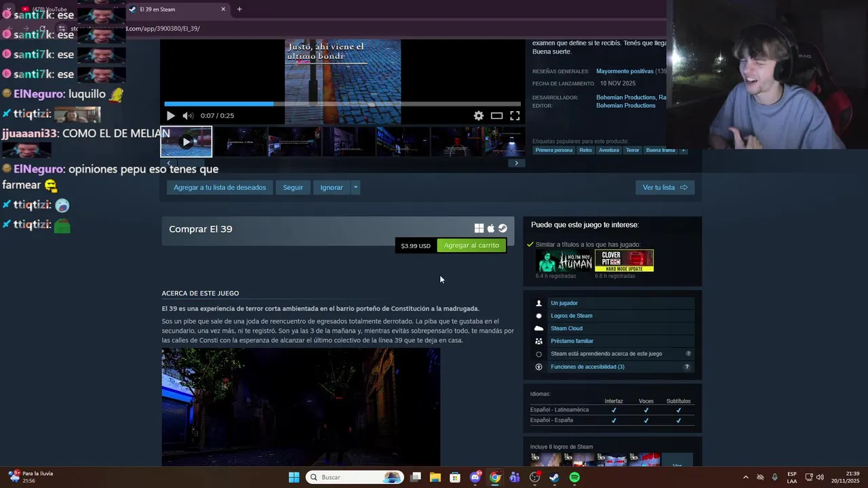This screenshot has height=488, width=868.
Task: Open Discord from taskbar
Action: coord(475,477)
